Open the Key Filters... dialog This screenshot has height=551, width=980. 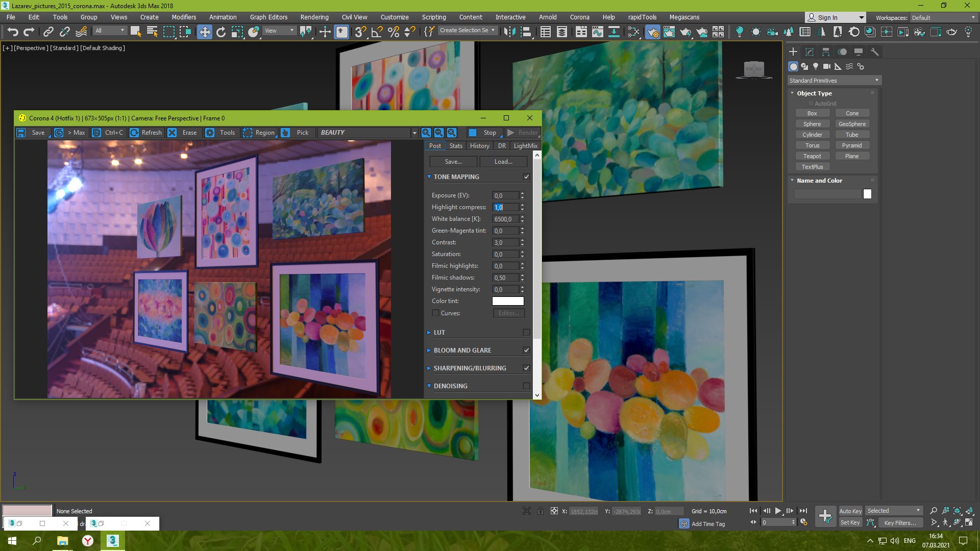pos(900,522)
